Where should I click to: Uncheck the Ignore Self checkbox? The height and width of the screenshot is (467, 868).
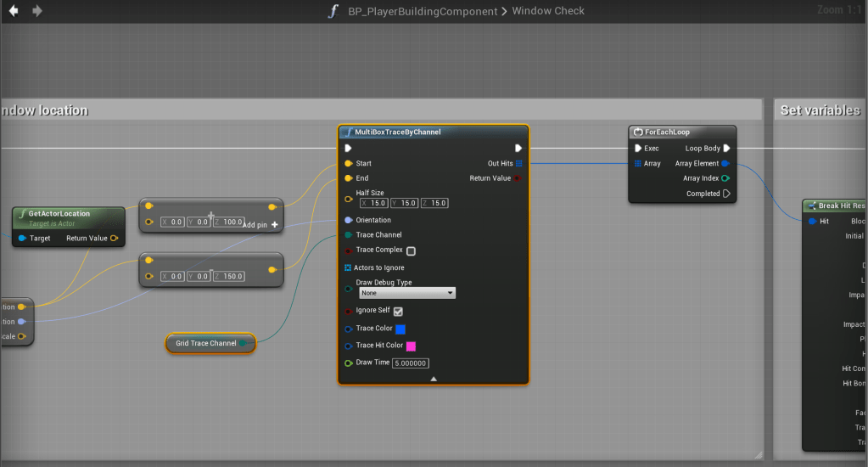pos(398,312)
